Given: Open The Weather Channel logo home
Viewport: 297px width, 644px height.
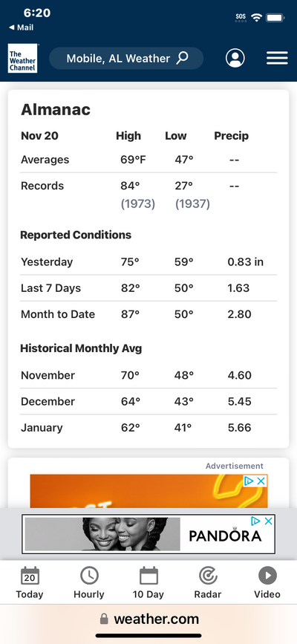Looking at the screenshot, I should pos(22,59).
